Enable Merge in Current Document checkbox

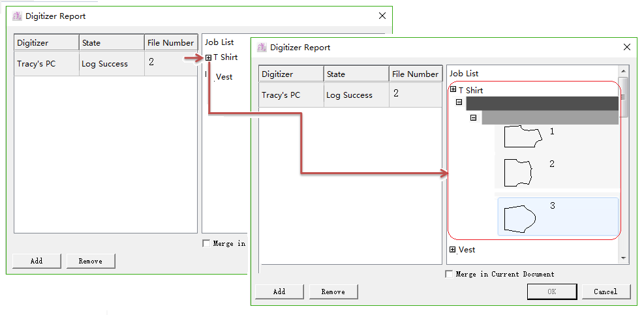point(449,275)
